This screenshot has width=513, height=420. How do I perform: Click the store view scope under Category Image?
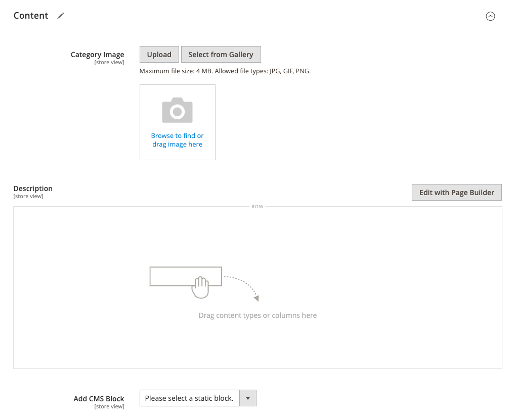[x=109, y=62]
